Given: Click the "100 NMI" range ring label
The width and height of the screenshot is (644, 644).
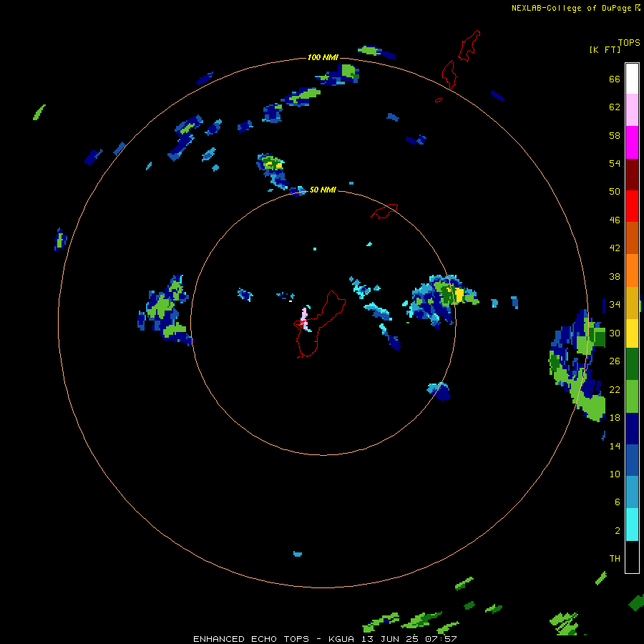Looking at the screenshot, I should pos(323,57).
